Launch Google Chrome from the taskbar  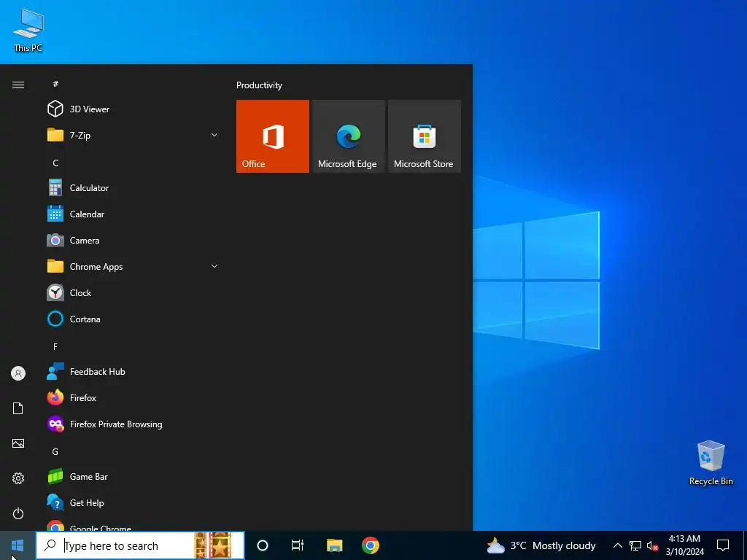[x=370, y=545]
